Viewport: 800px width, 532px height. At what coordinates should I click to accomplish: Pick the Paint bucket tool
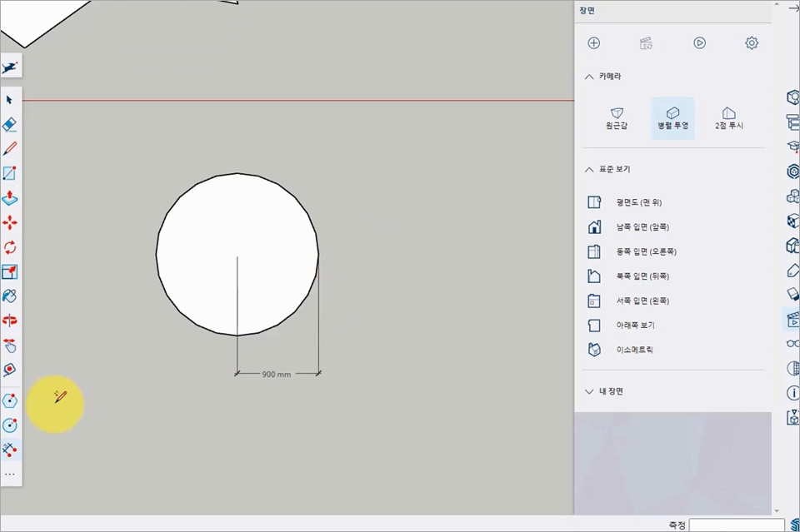coord(10,296)
